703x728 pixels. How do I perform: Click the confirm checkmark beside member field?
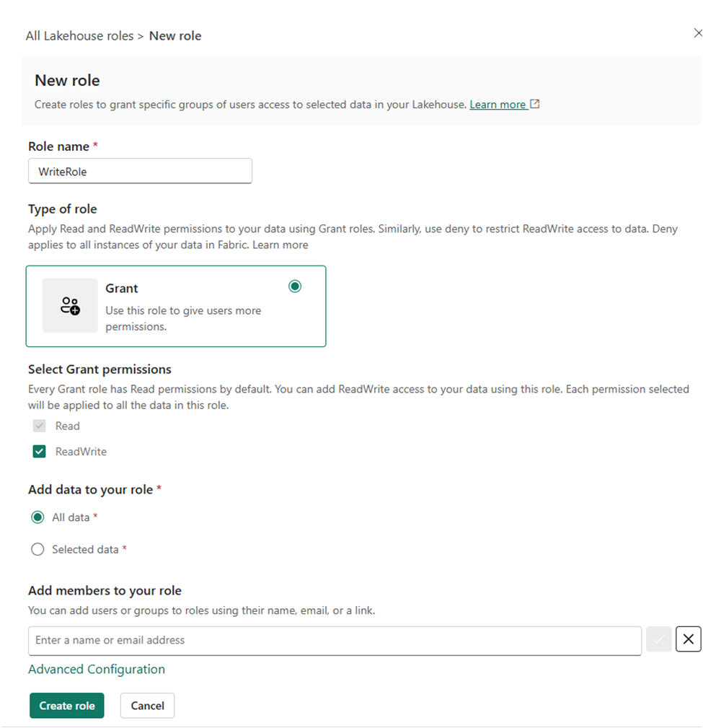tap(658, 639)
